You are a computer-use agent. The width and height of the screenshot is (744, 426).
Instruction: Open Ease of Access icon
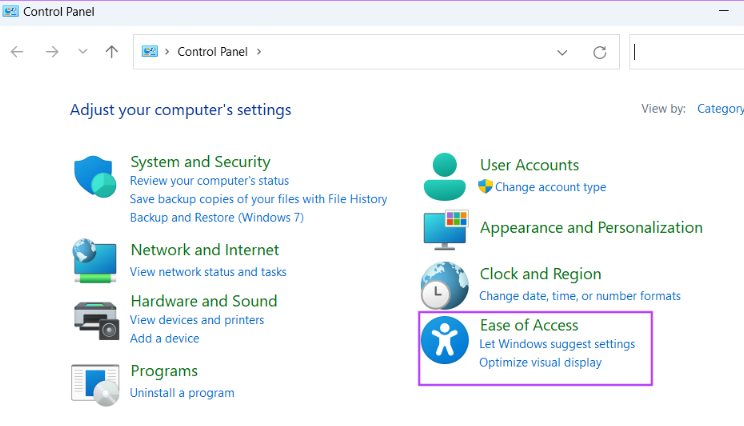point(445,340)
